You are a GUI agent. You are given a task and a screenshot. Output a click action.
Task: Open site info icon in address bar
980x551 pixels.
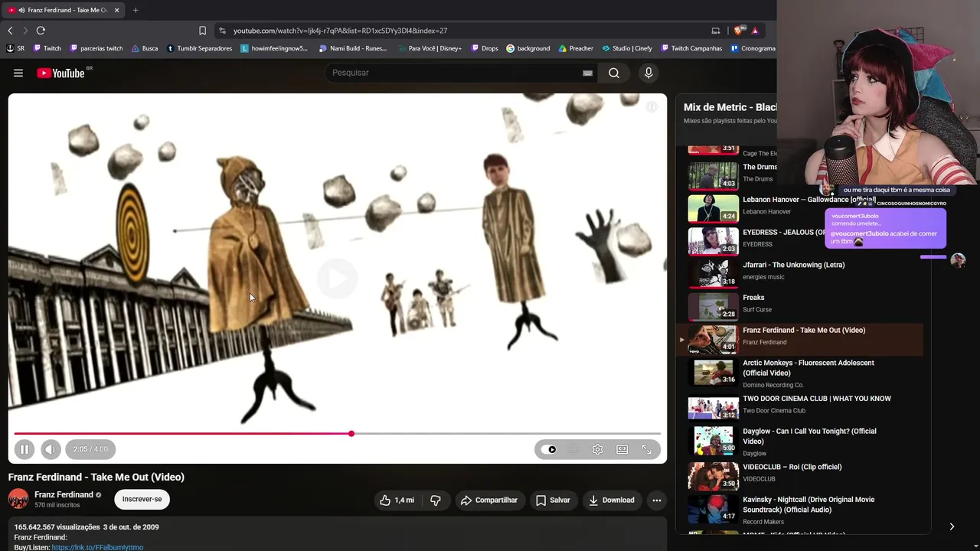[x=222, y=31]
